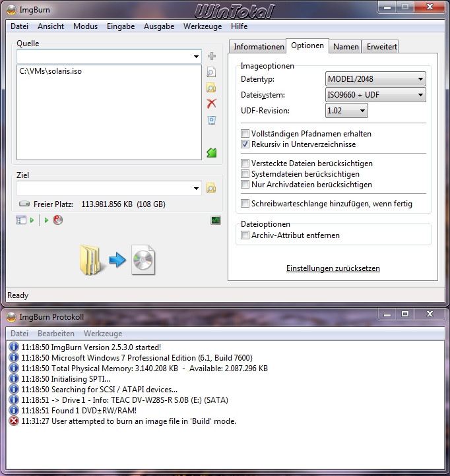
Task: Click the green arrow icon below source buttons
Action: tap(212, 152)
